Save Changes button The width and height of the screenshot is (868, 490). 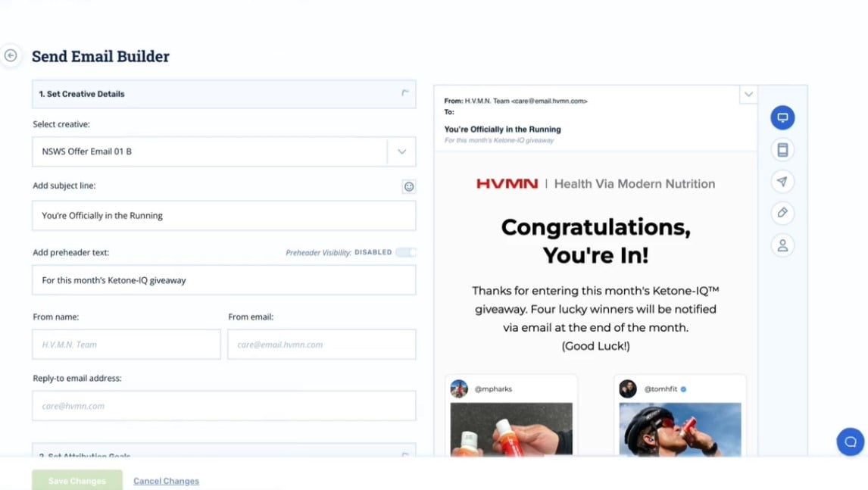(77, 481)
